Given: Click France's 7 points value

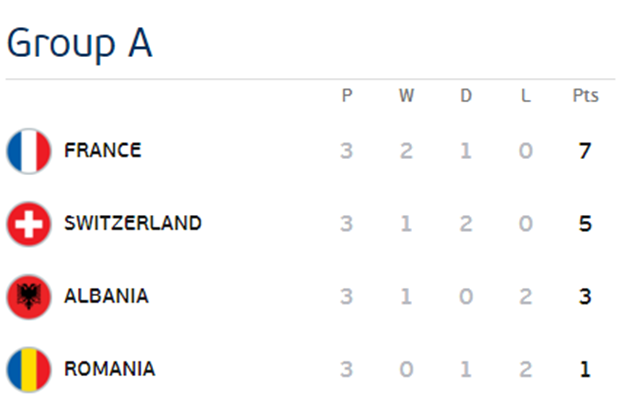Looking at the screenshot, I should click(x=585, y=152).
